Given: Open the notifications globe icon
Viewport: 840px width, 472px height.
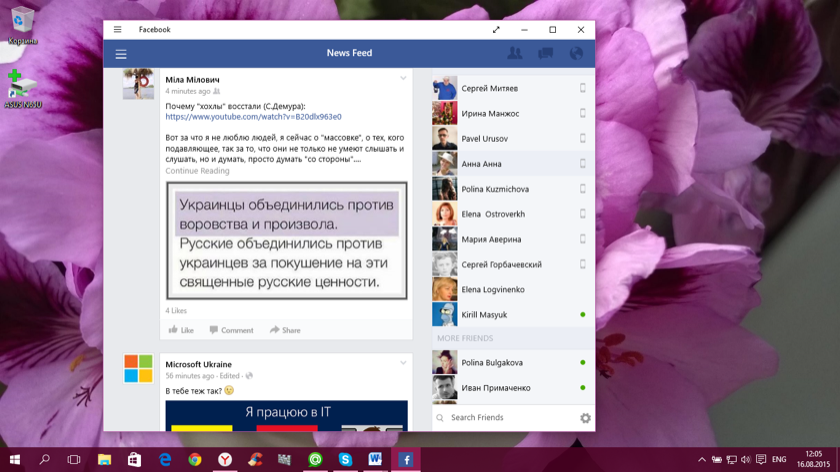Looking at the screenshot, I should point(576,54).
